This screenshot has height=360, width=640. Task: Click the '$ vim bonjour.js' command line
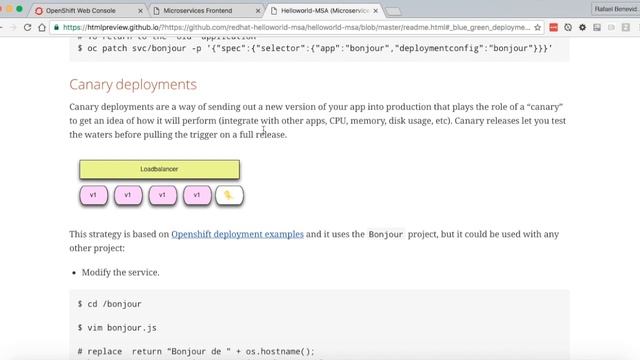(117, 328)
